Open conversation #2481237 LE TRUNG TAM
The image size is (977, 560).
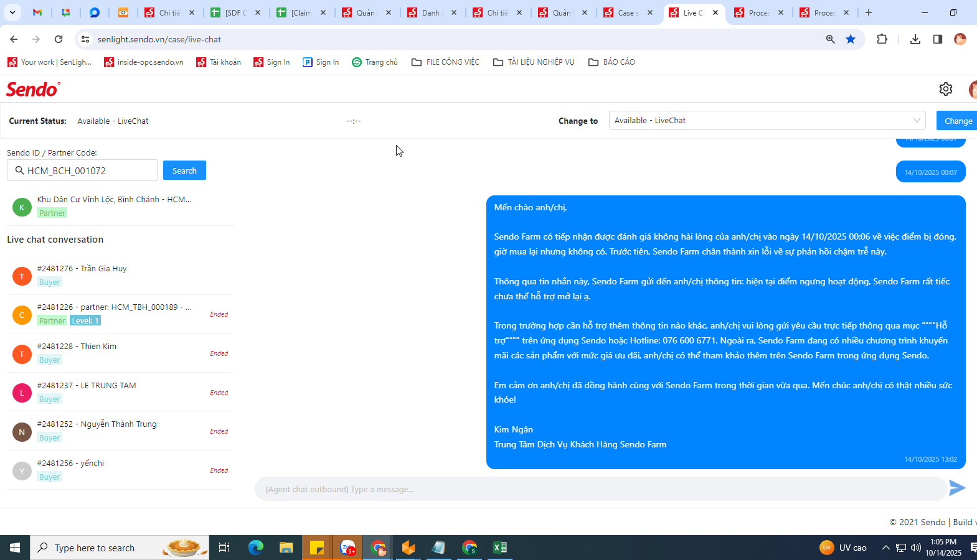pyautogui.click(x=120, y=392)
